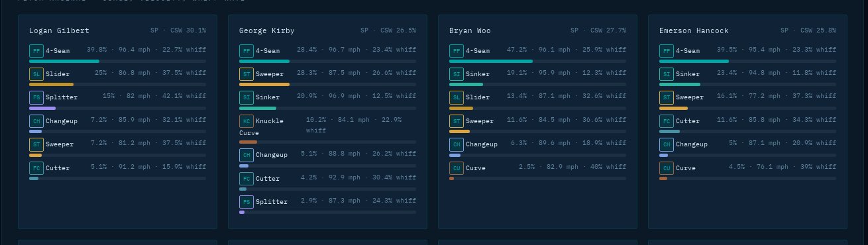The width and height of the screenshot is (868, 245).
Task: Click George Kirby's ST Sweeper badge
Action: click(246, 74)
